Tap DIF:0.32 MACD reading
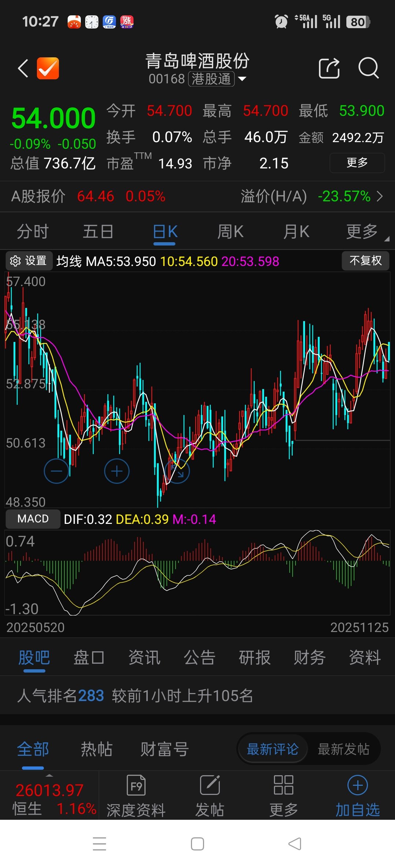The image size is (395, 868). coord(88,519)
